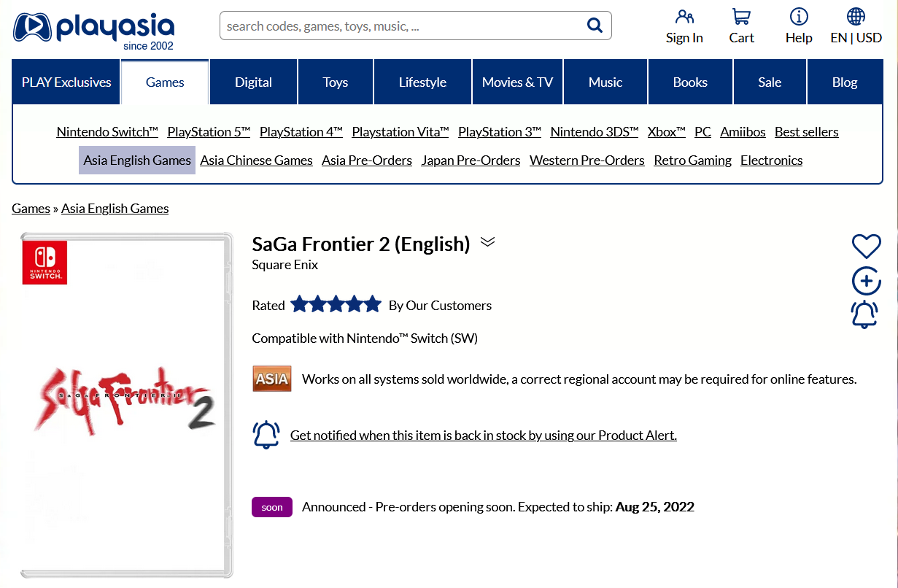
Task: Click the search magnifier icon
Action: click(595, 26)
